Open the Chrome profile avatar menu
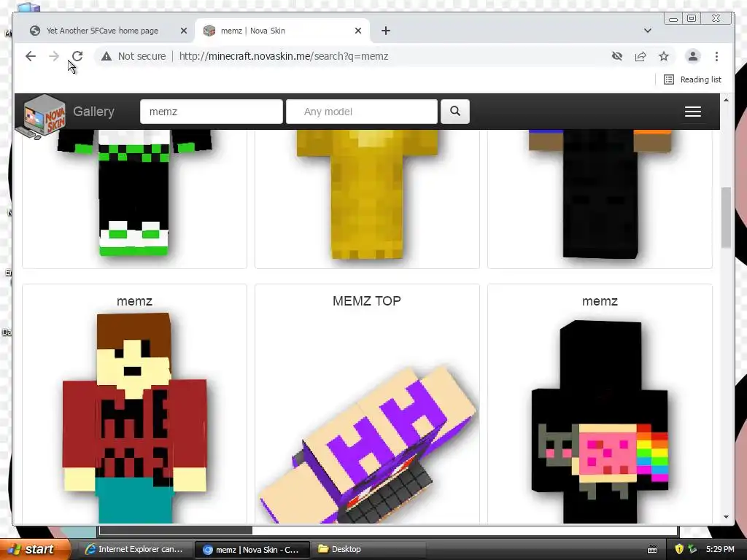The width and height of the screenshot is (747, 560). [x=693, y=56]
